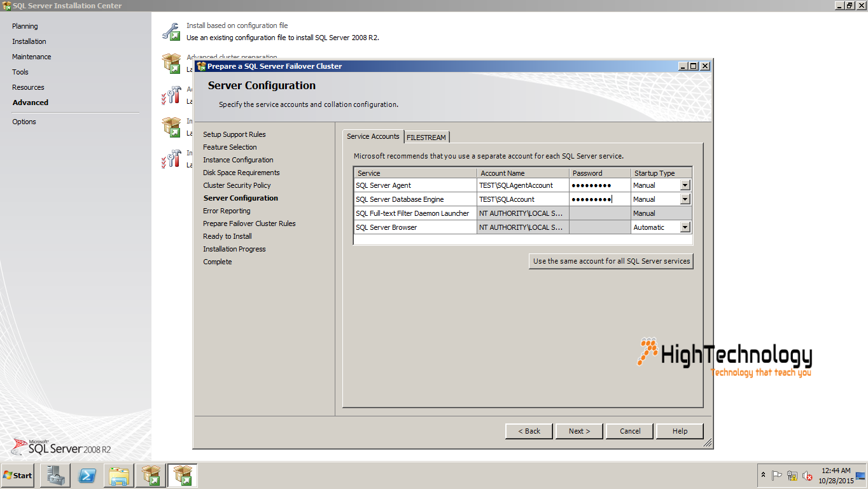The image size is (868, 489).
Task: Click Installation Progress step
Action: pos(234,249)
